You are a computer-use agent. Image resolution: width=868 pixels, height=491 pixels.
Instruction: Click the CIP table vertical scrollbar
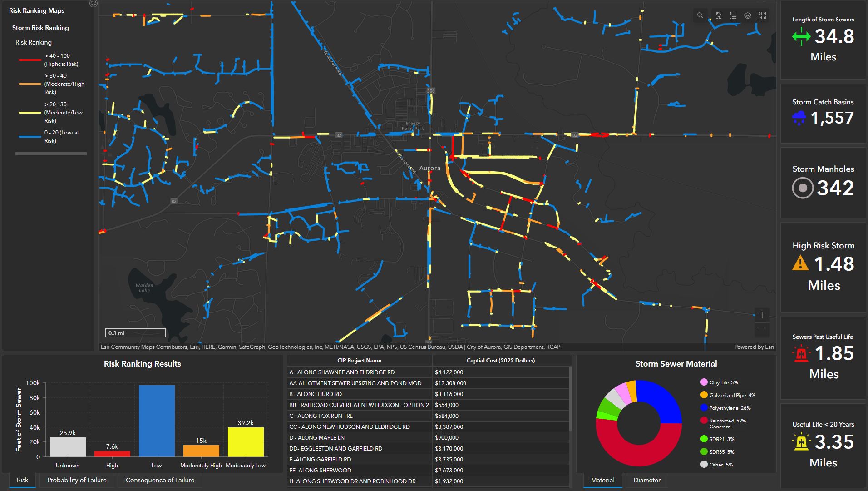point(571,400)
